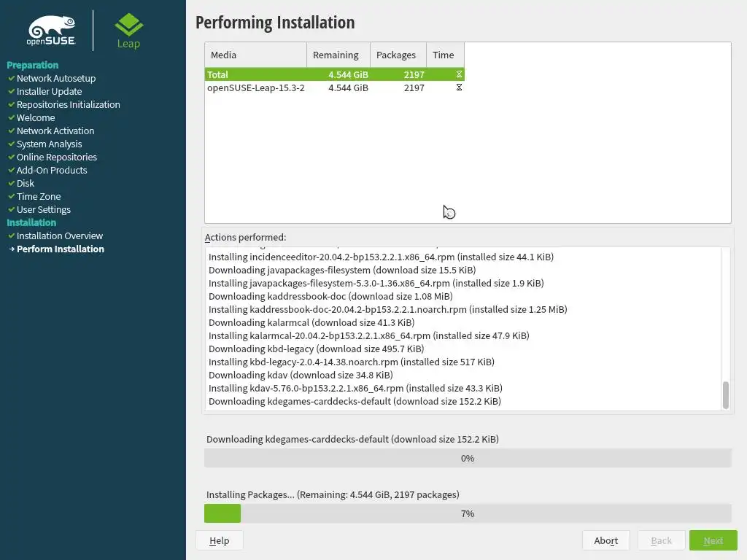This screenshot has width=747, height=560.
Task: Click the 2197 packages value in openSUSE-Leap row
Action: [x=414, y=87]
